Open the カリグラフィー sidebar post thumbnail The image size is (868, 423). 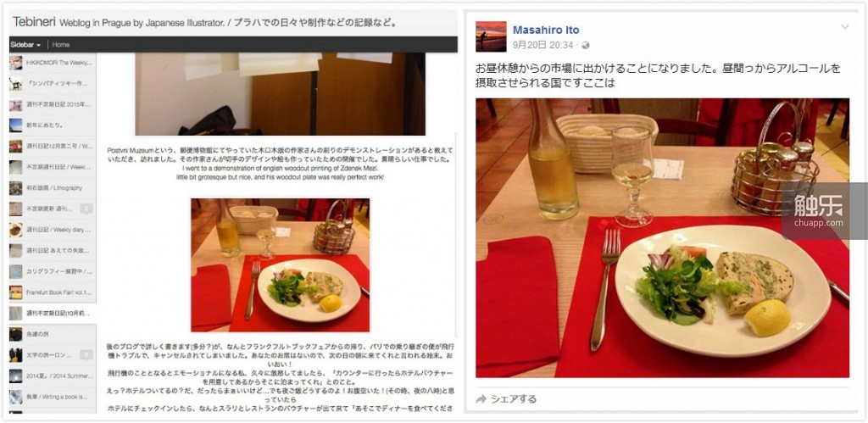(x=16, y=272)
